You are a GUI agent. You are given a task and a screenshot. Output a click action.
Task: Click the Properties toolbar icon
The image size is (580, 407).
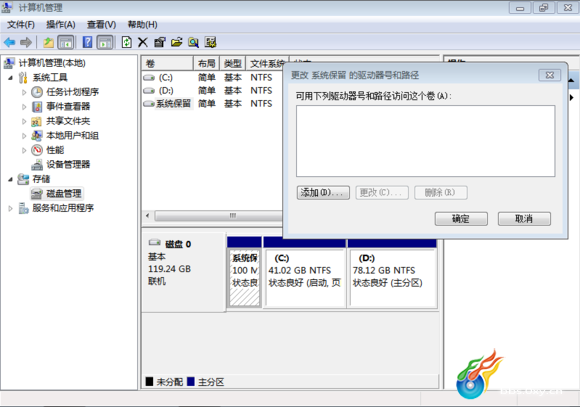159,43
